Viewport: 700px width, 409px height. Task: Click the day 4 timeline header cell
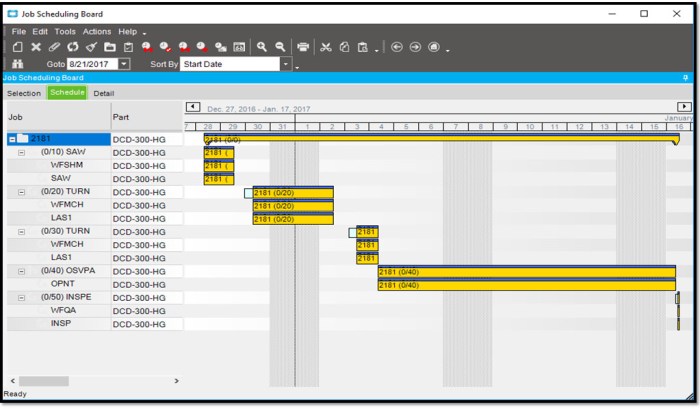tap(381, 127)
